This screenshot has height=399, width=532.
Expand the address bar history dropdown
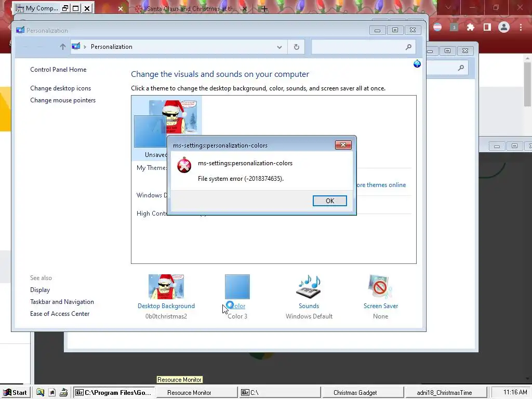[x=279, y=47]
